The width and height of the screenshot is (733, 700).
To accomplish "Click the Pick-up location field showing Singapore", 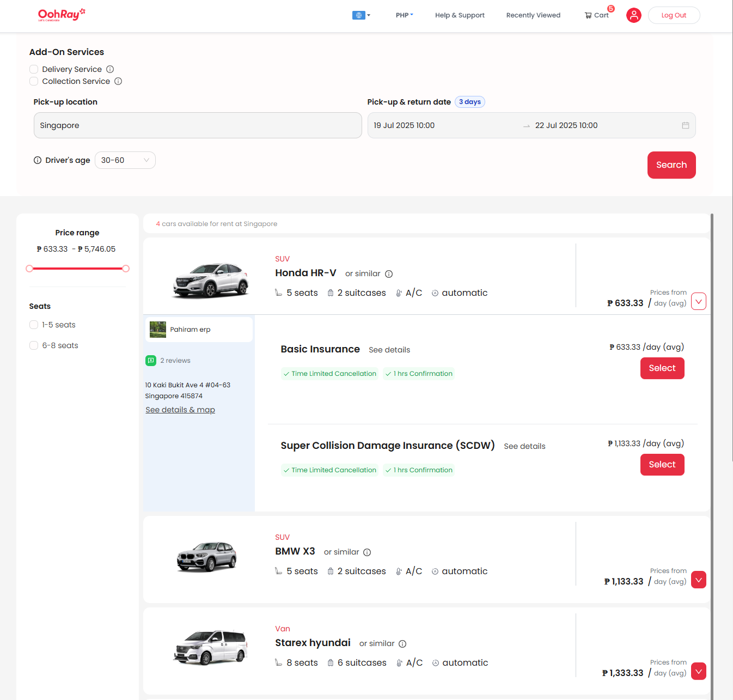I will pyautogui.click(x=198, y=125).
